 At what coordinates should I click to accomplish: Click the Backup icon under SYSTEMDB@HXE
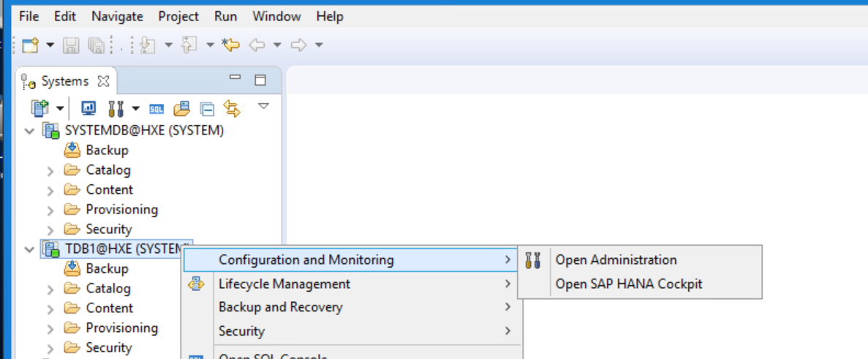(x=72, y=150)
